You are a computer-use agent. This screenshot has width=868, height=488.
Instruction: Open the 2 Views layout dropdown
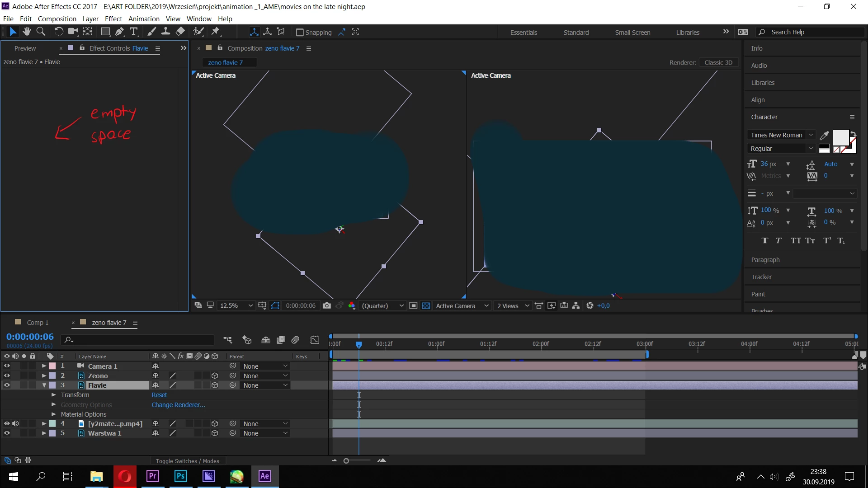pyautogui.click(x=513, y=306)
